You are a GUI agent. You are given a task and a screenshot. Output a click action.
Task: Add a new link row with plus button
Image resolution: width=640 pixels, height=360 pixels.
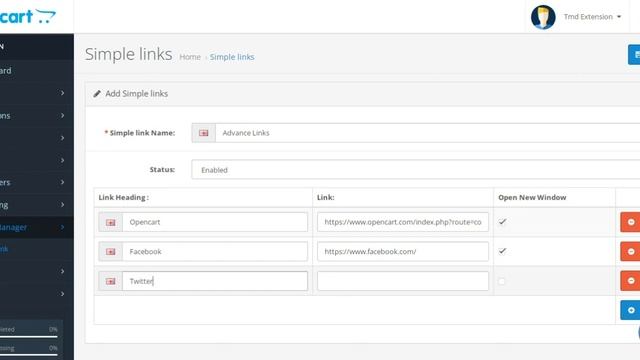pyautogui.click(x=630, y=310)
